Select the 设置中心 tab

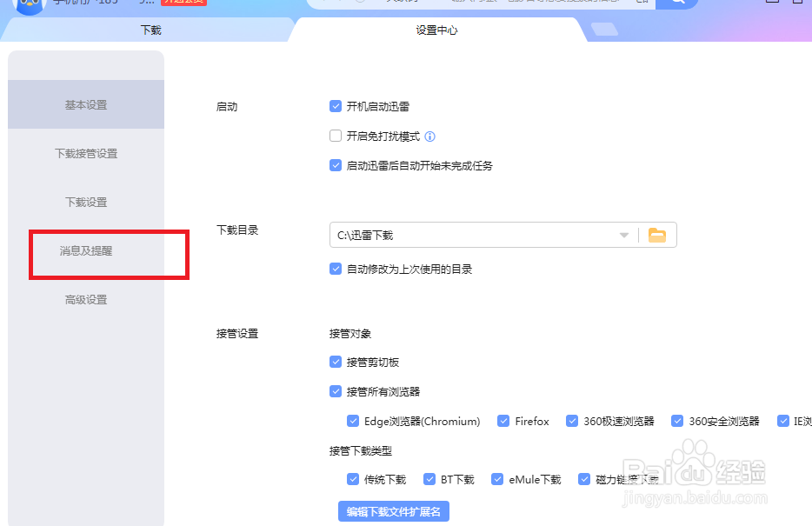(436, 30)
